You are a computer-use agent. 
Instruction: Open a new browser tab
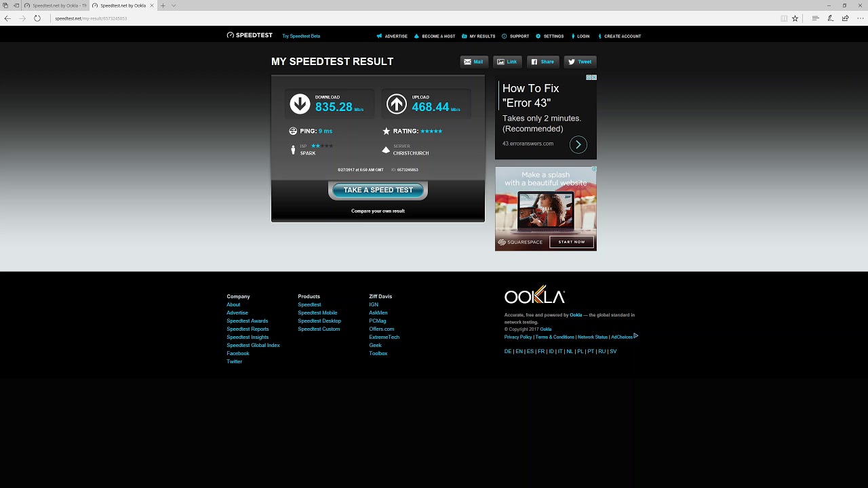pyautogui.click(x=163, y=5)
